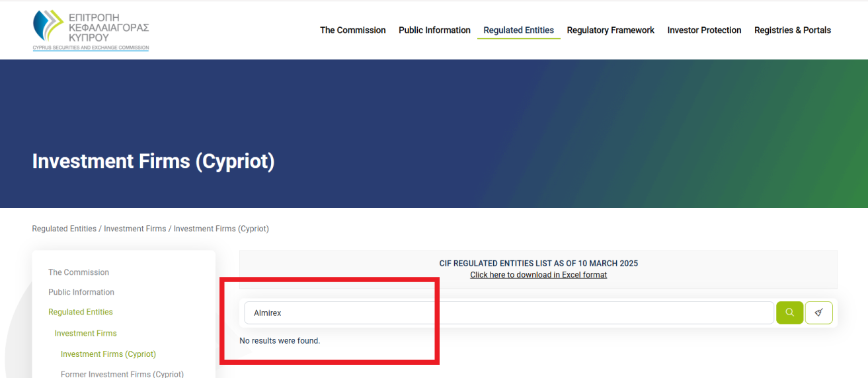Click the clear search broom icon
Screen dimensions: 868x378
tap(818, 313)
